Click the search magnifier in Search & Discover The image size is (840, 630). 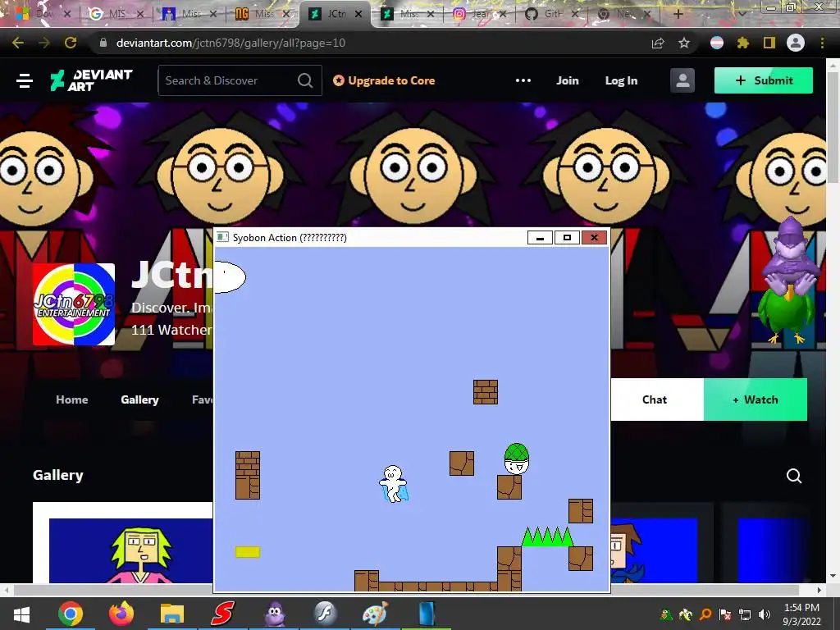[305, 80]
